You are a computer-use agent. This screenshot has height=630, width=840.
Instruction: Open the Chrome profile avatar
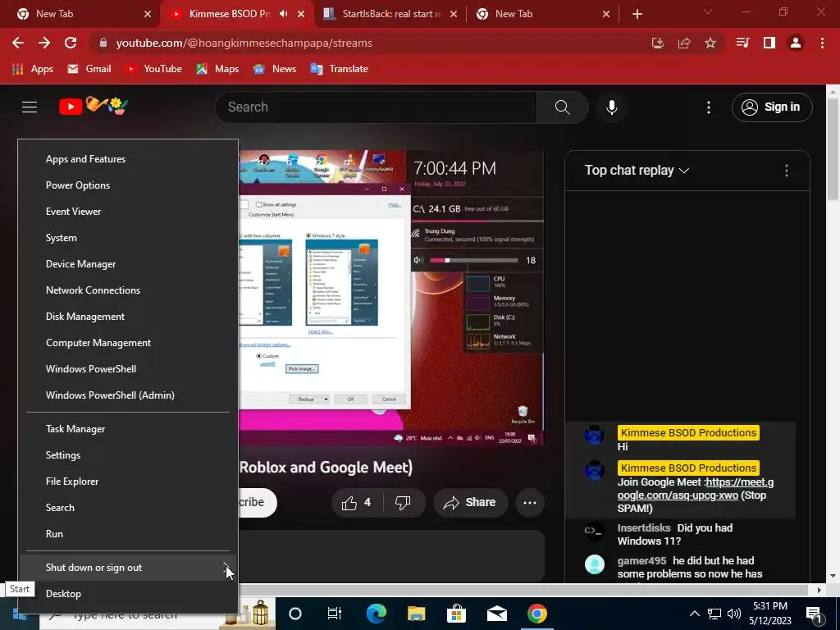[x=796, y=43]
